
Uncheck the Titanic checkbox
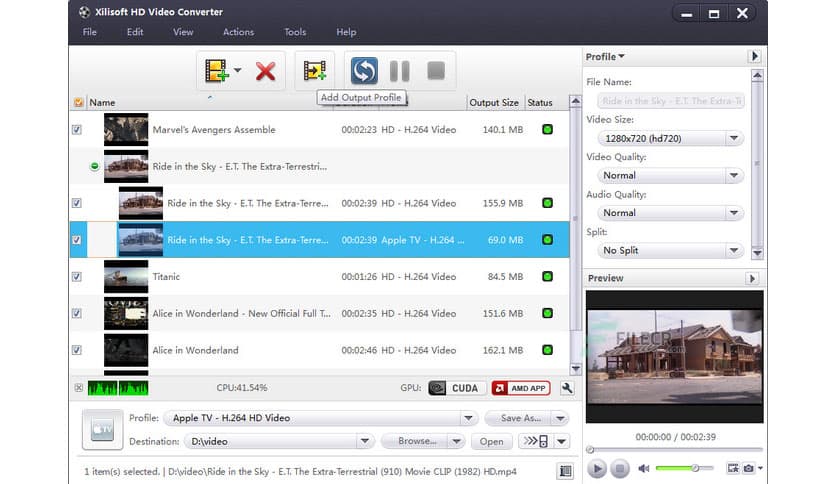point(77,277)
